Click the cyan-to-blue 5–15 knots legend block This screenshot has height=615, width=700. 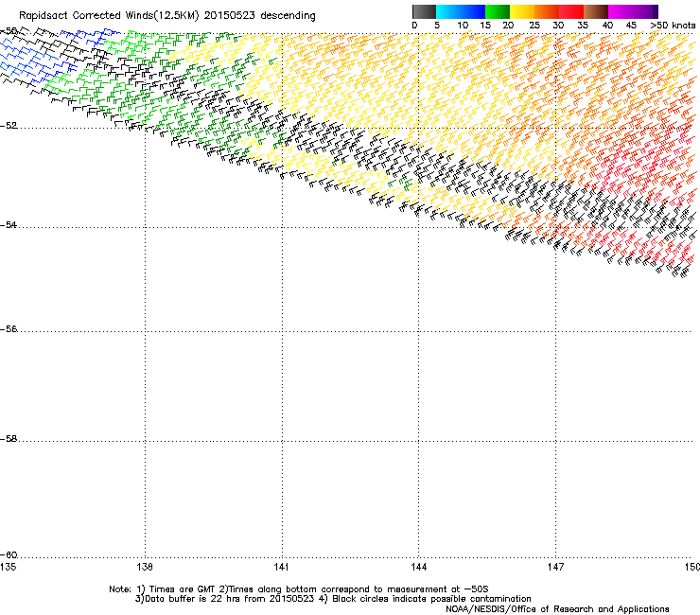461,11
